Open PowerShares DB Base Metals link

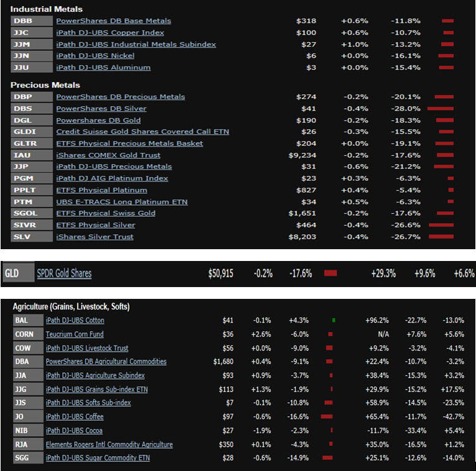113,21
